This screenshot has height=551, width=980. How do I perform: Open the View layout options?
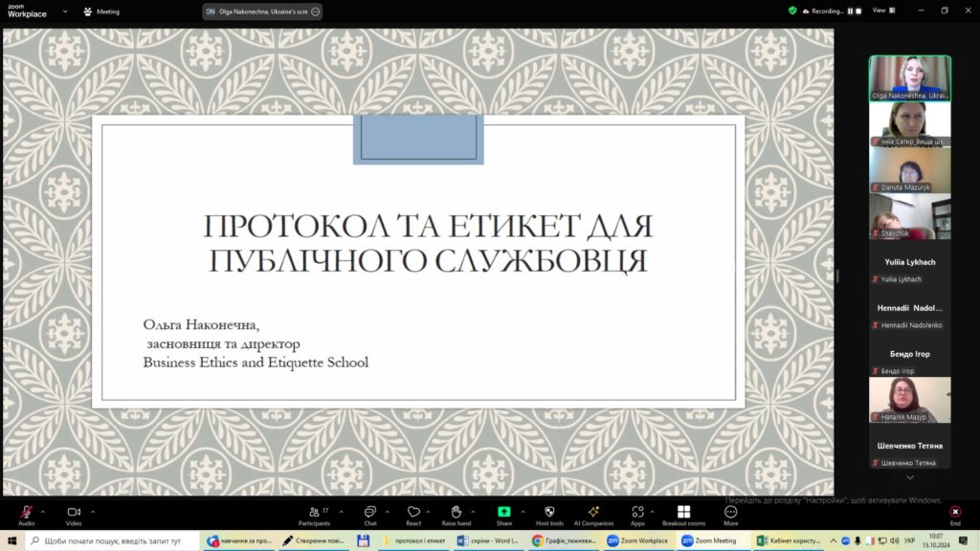click(x=883, y=11)
